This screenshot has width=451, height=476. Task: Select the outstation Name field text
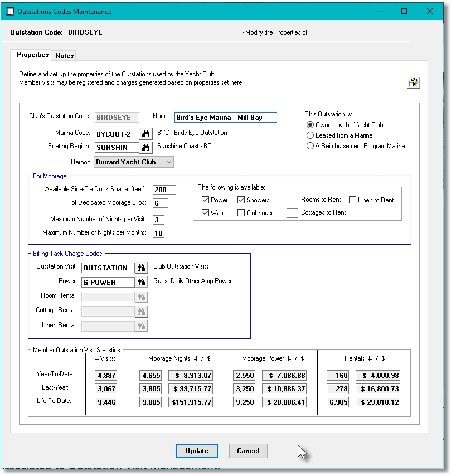tap(225, 118)
